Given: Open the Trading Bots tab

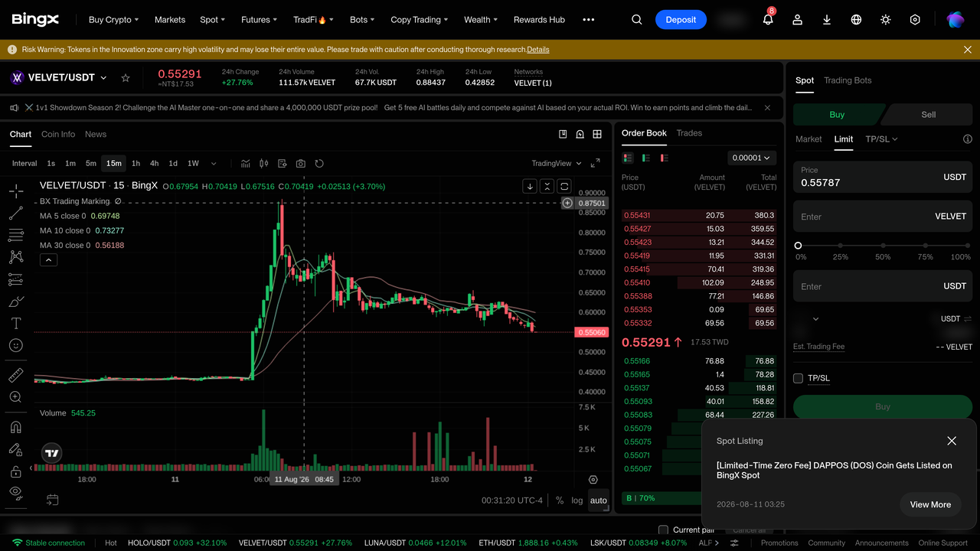Looking at the screenshot, I should click(848, 80).
